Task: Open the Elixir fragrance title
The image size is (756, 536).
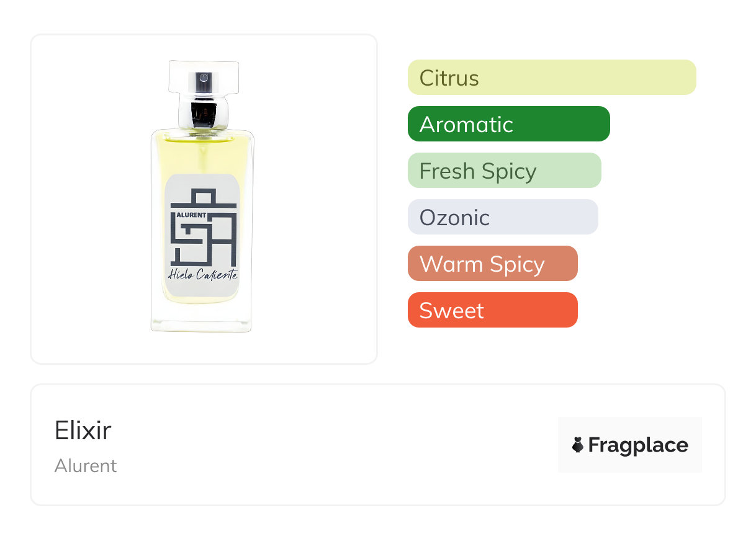Action: pos(83,431)
